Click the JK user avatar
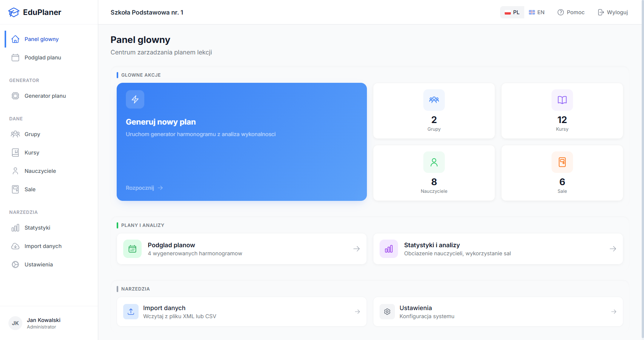The height and width of the screenshot is (340, 644). [x=15, y=323]
